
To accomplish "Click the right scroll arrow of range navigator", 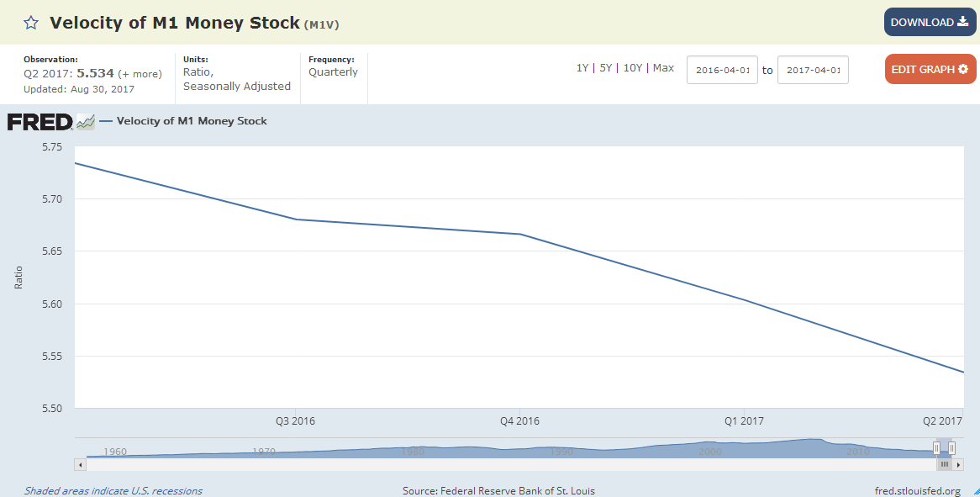I will tap(958, 464).
